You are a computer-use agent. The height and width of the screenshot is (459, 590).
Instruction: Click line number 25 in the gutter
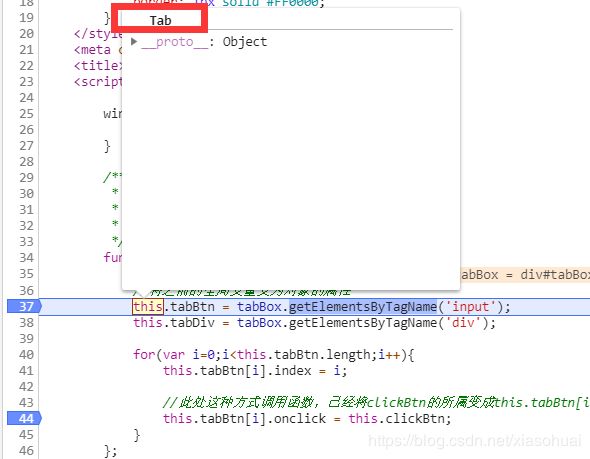(26, 114)
